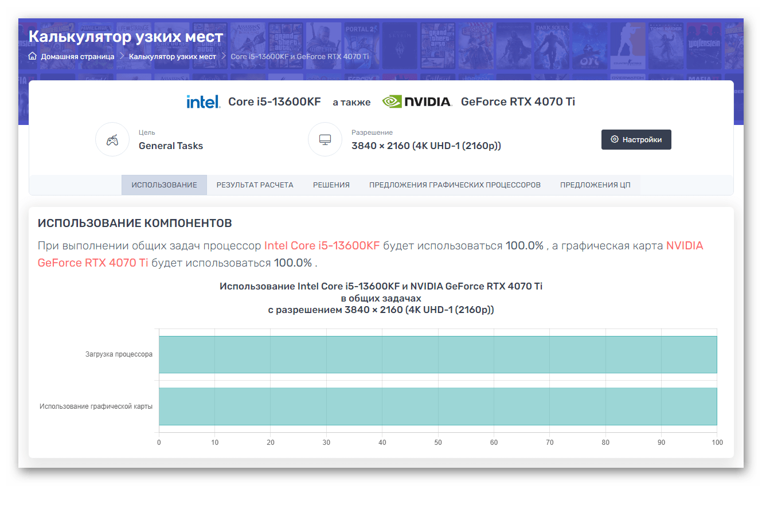This screenshot has width=762, height=532.
Task: Switch to the РЕЗУЛЬТАТ РАСЧЕТА tab
Action: click(255, 185)
